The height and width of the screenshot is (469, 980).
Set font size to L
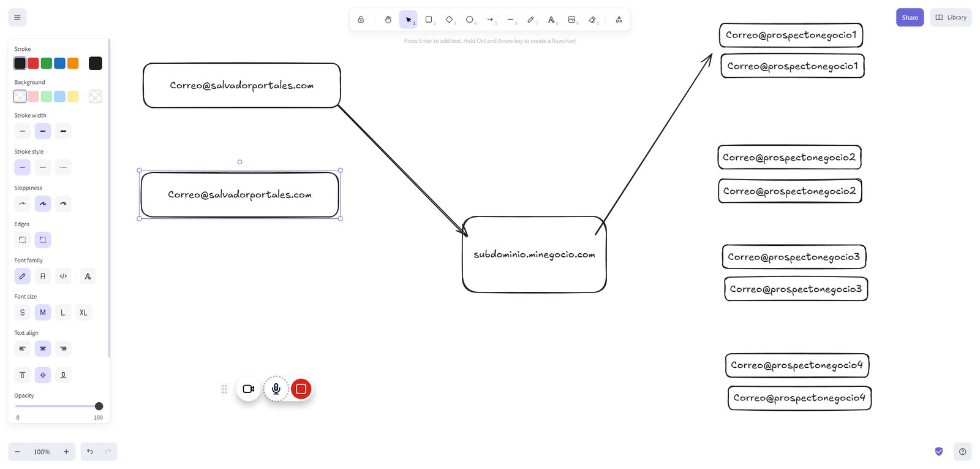pos(63,313)
